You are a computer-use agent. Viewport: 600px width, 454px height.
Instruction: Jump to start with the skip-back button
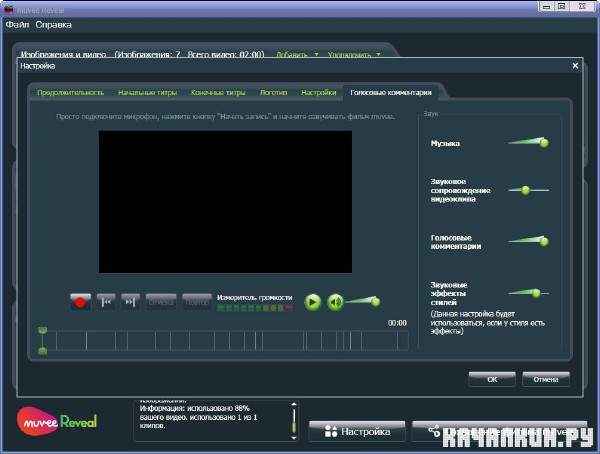(x=106, y=302)
